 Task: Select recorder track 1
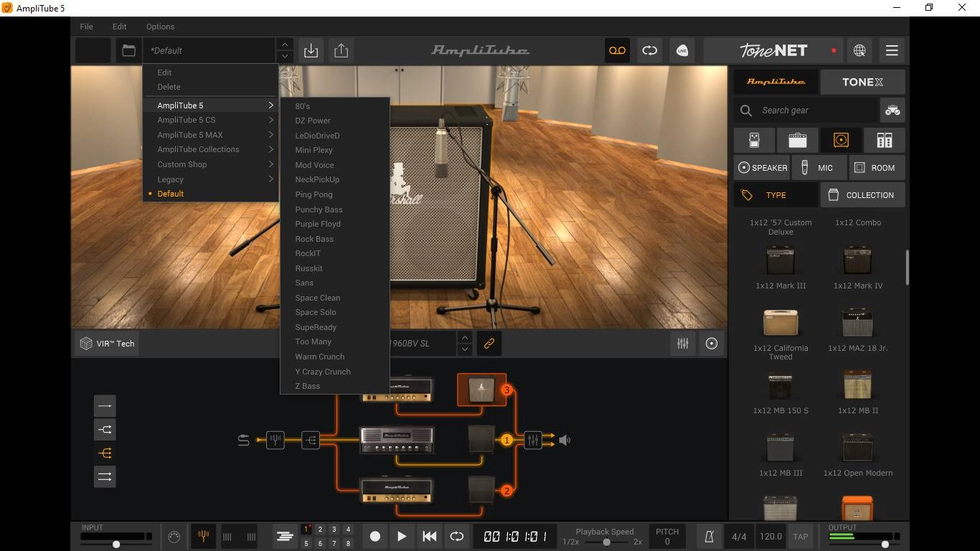[306, 529]
